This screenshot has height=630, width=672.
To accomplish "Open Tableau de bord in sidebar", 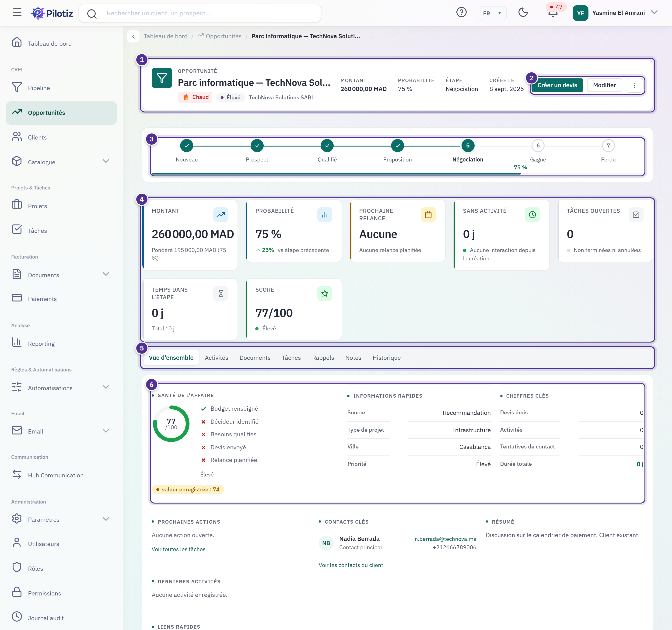I will click(x=61, y=43).
